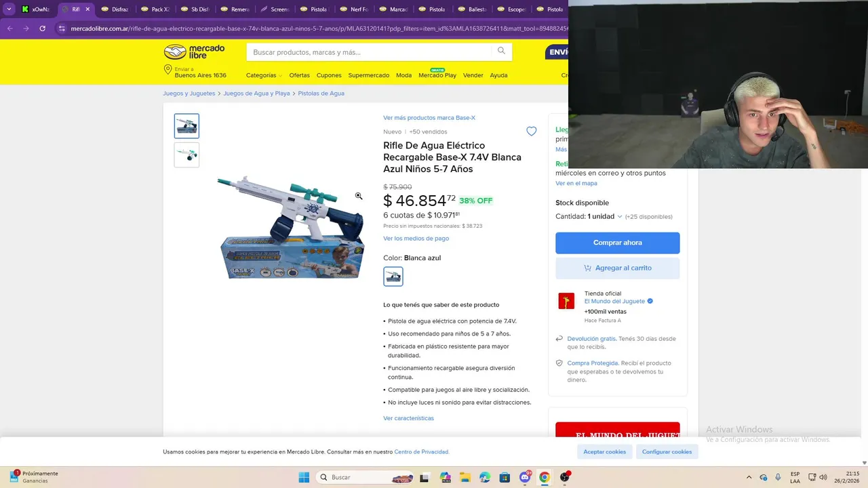The width and height of the screenshot is (868, 488).
Task: Open site info icon in address bar
Action: (x=62, y=28)
